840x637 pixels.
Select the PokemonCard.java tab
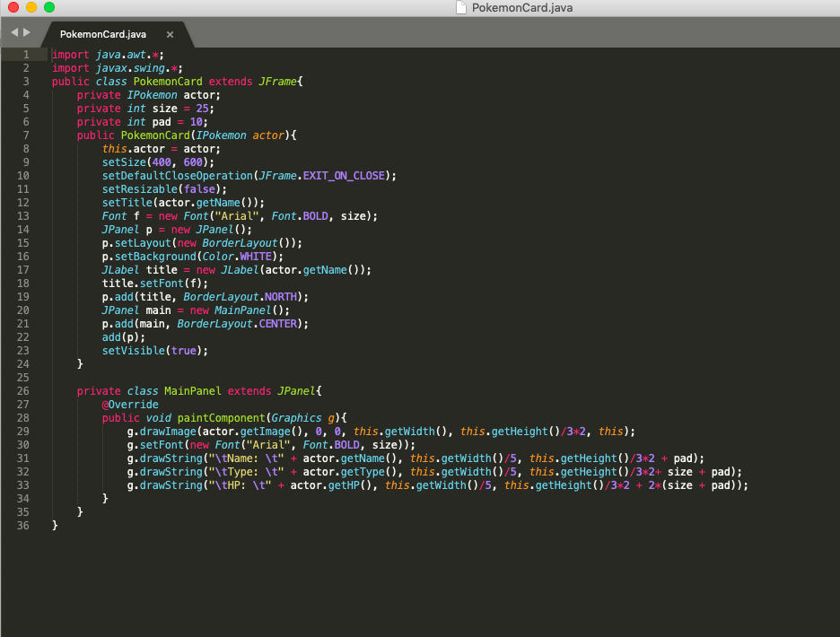[103, 34]
